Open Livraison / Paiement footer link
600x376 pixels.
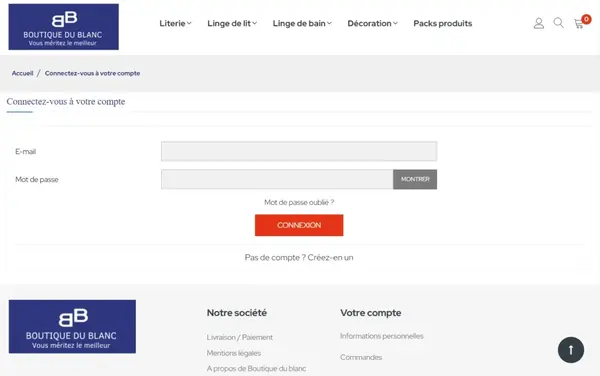[240, 337]
